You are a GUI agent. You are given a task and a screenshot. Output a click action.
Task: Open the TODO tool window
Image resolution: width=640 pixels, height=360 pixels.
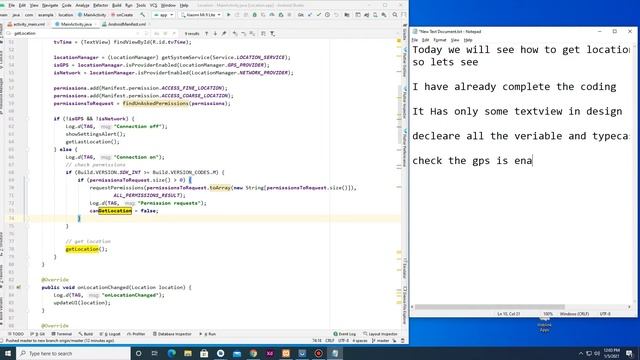16,334
